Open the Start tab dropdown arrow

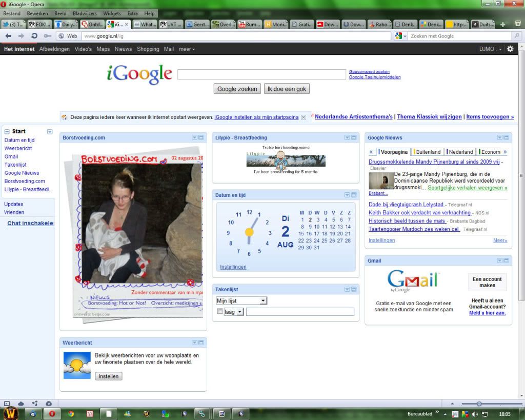coord(50,132)
